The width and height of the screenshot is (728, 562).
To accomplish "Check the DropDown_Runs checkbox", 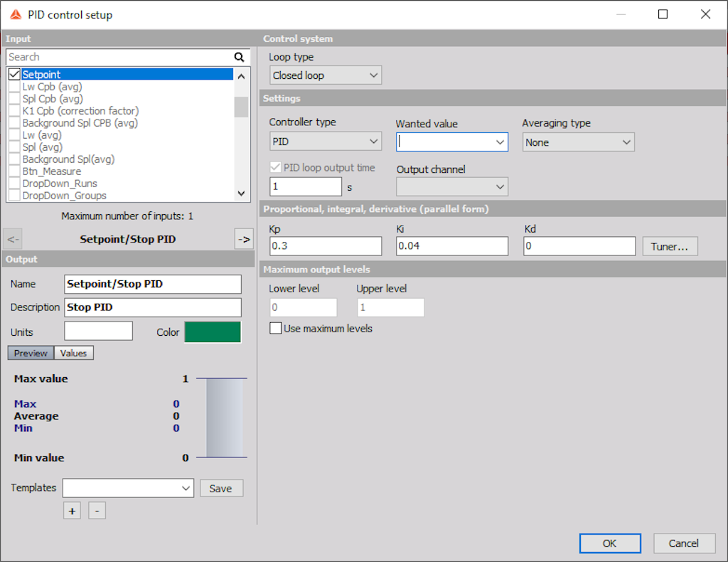I will pos(14,183).
